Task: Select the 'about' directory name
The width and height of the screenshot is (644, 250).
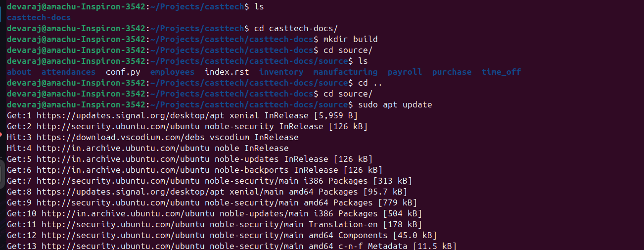Action: (x=19, y=72)
